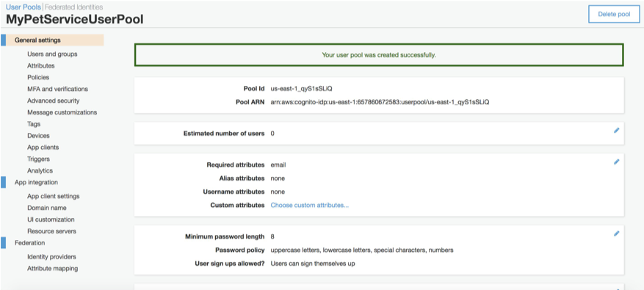Select Federation sidebar heading
Viewport: 644px width, 290px height.
point(29,243)
